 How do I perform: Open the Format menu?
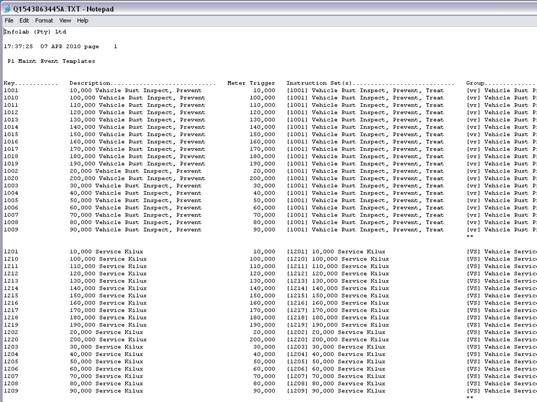tap(44, 21)
